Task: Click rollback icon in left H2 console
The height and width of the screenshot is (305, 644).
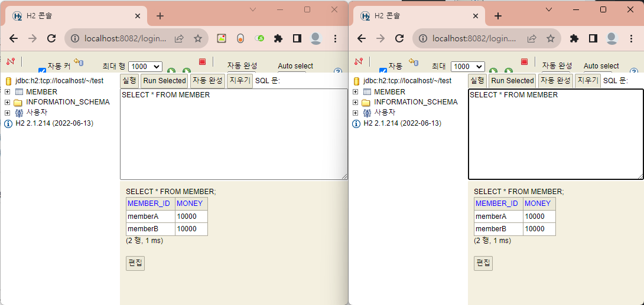Action: [x=79, y=62]
